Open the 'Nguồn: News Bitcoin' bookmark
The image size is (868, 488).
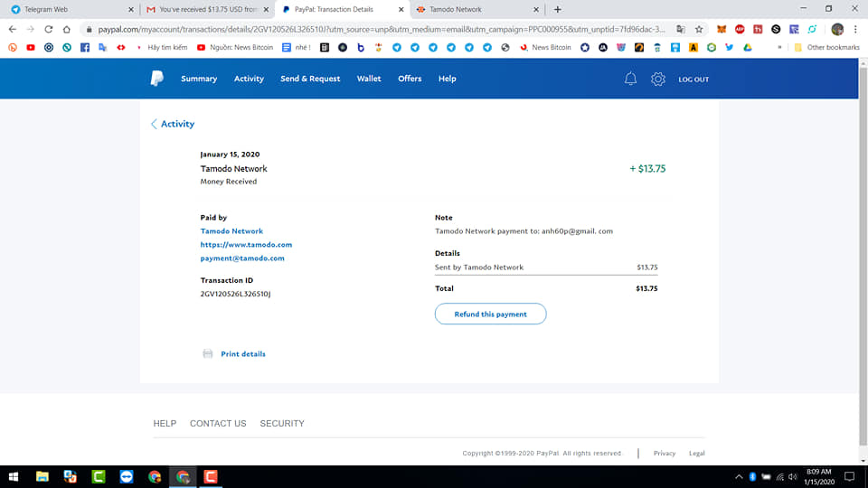pyautogui.click(x=235, y=48)
